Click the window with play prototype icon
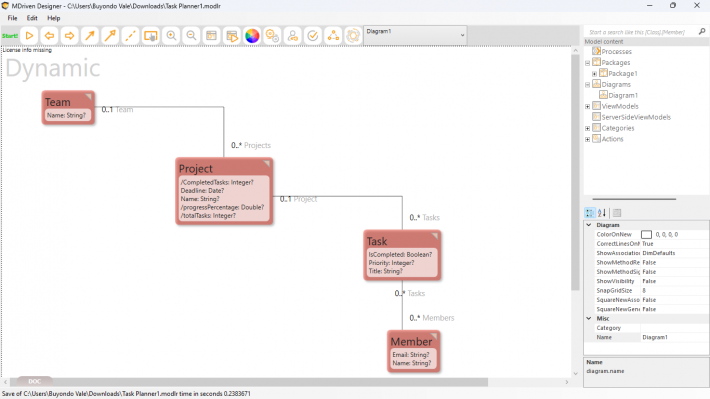The width and height of the screenshot is (710, 399). [x=232, y=35]
